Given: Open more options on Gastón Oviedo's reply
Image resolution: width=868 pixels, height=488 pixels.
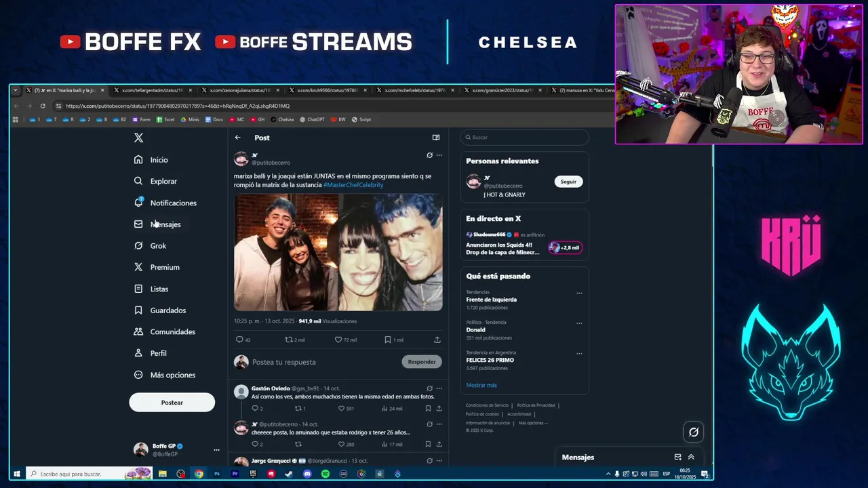Looking at the screenshot, I should point(439,388).
